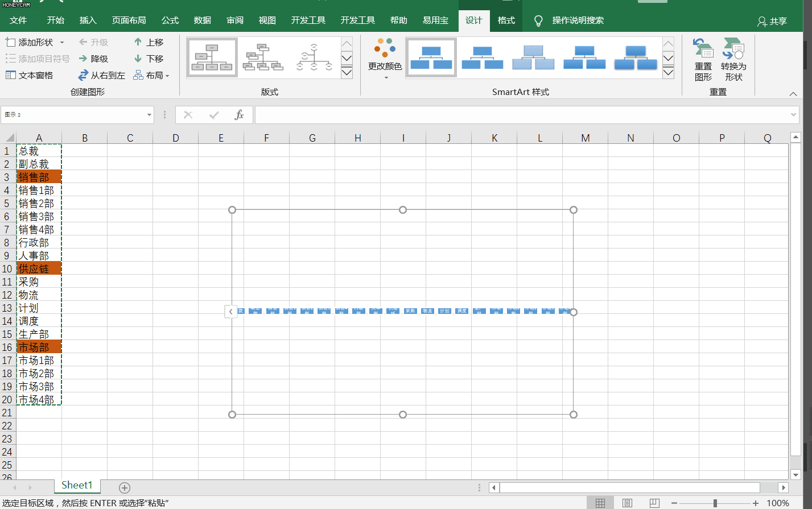Select the second hierarchy layout thumbnail
The image size is (812, 509).
click(x=263, y=57)
